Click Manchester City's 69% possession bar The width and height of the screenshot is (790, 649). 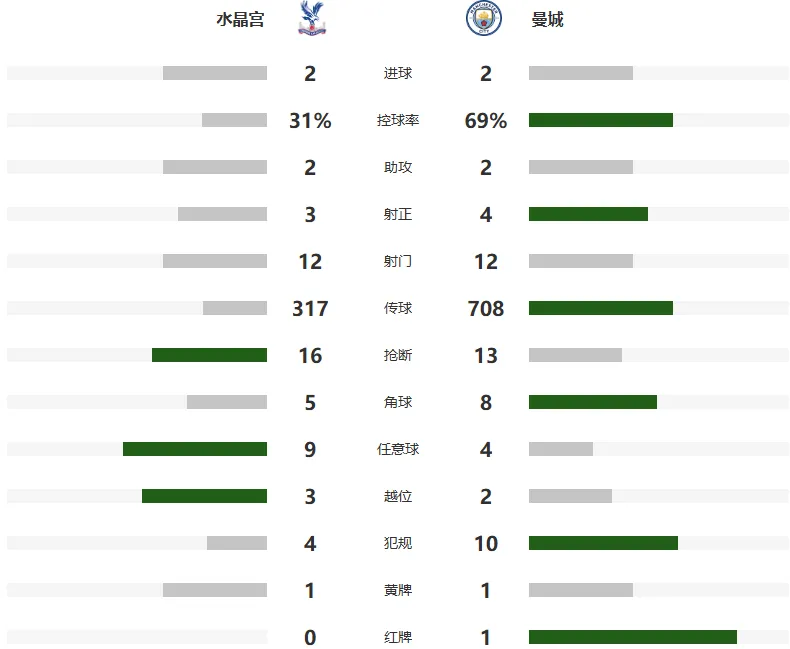pyautogui.click(x=601, y=120)
